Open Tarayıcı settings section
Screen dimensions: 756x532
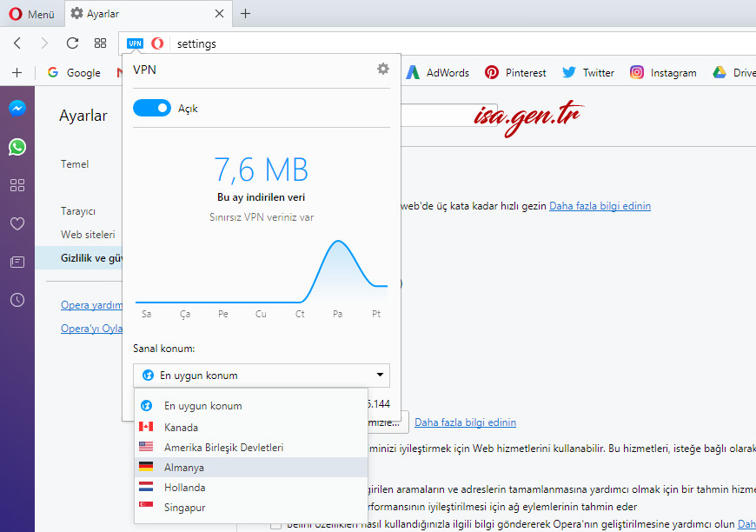click(78, 210)
